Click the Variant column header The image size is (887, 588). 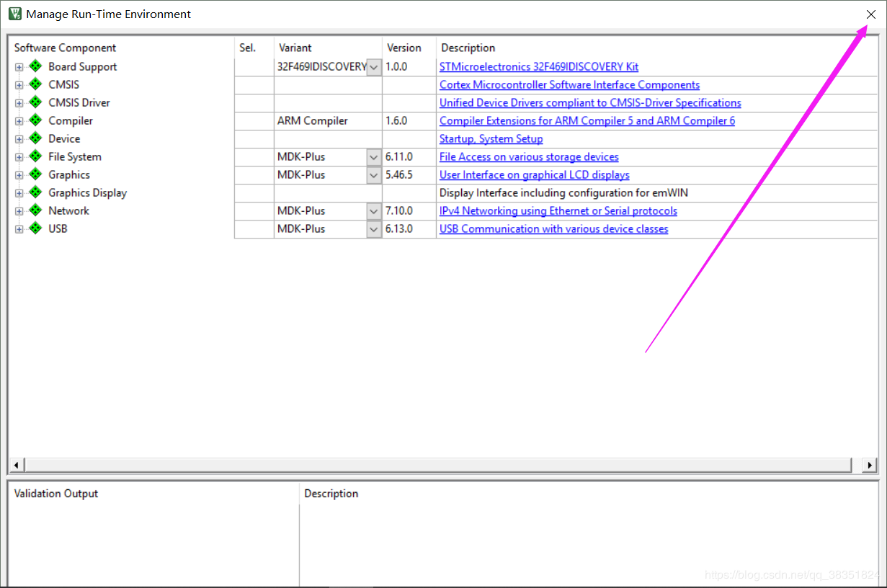(x=295, y=48)
